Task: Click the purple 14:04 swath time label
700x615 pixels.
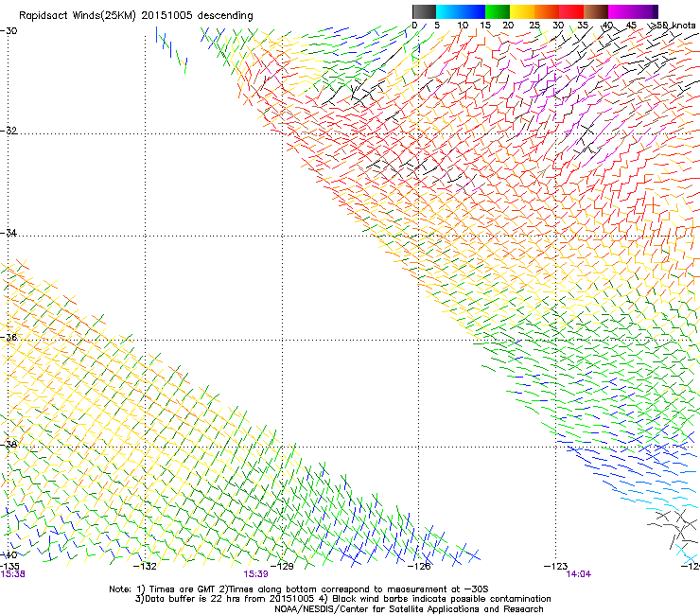Action: 579,574
